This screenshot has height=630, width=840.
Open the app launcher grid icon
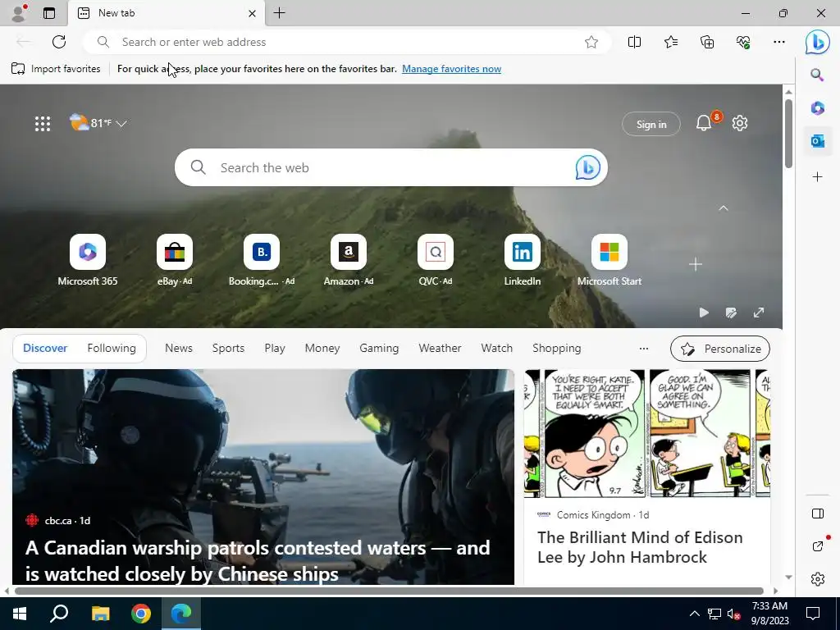coord(43,124)
